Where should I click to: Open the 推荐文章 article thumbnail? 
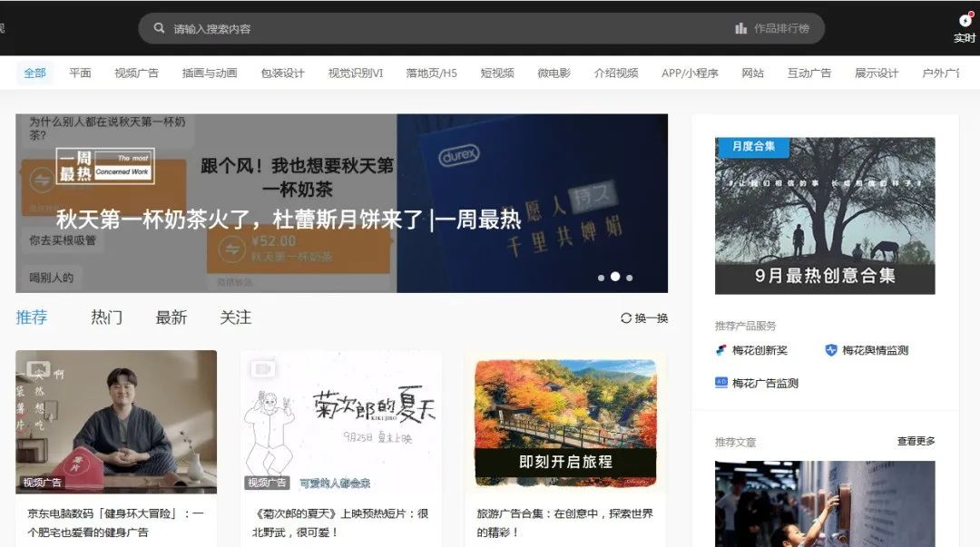click(x=825, y=503)
